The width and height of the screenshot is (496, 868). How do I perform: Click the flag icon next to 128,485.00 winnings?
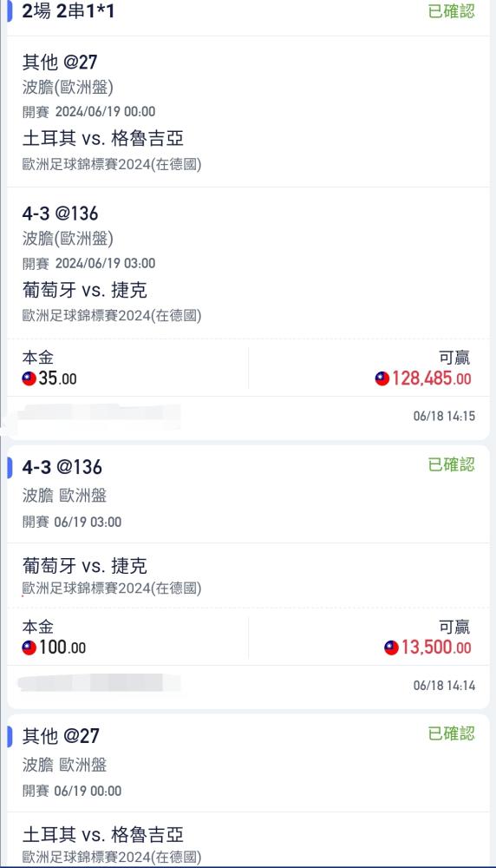(382, 378)
